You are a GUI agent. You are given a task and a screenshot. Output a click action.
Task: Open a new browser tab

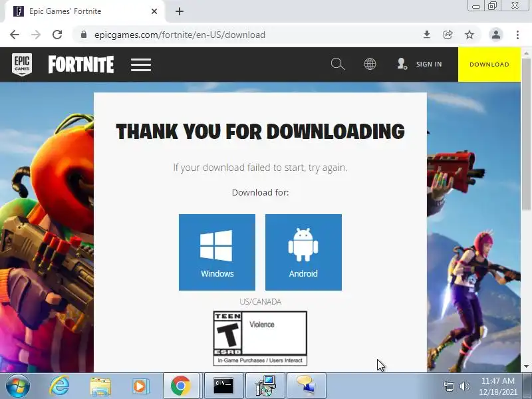180,11
